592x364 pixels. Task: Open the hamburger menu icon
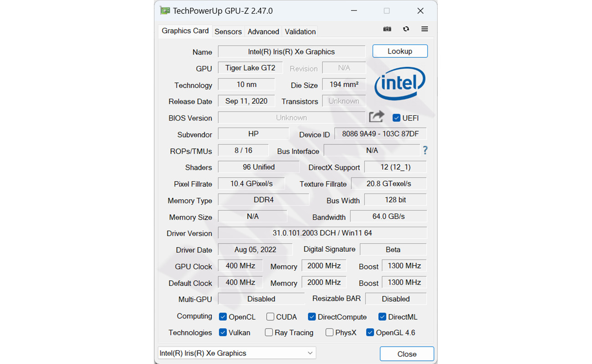(424, 29)
